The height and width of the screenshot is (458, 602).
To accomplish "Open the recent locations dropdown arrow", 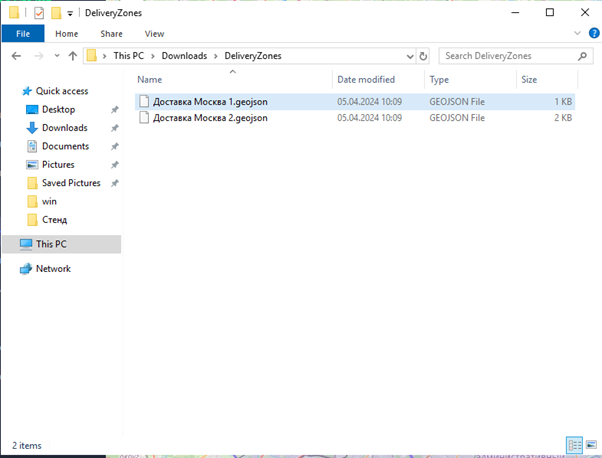I will point(56,56).
